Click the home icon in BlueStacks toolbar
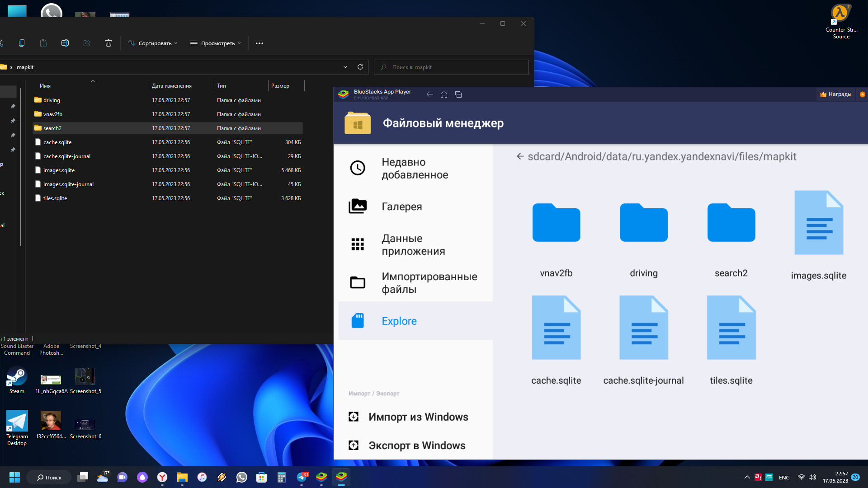This screenshot has height=488, width=868. 444,95
